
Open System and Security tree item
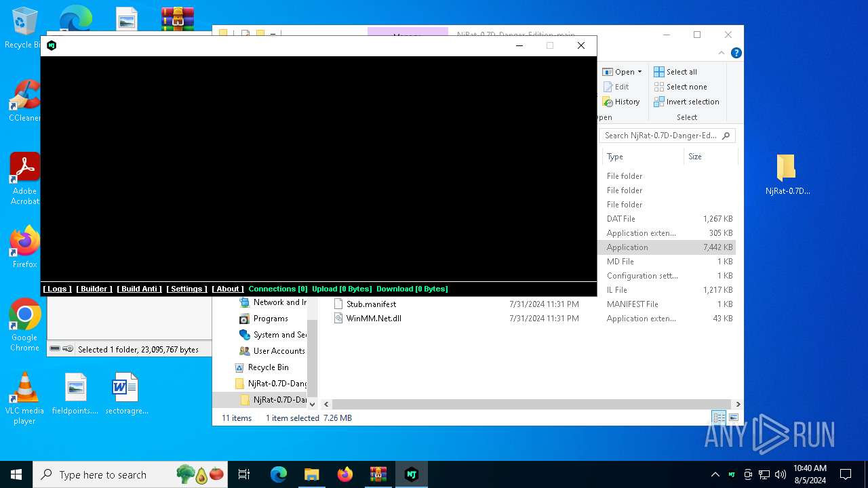coord(273,335)
